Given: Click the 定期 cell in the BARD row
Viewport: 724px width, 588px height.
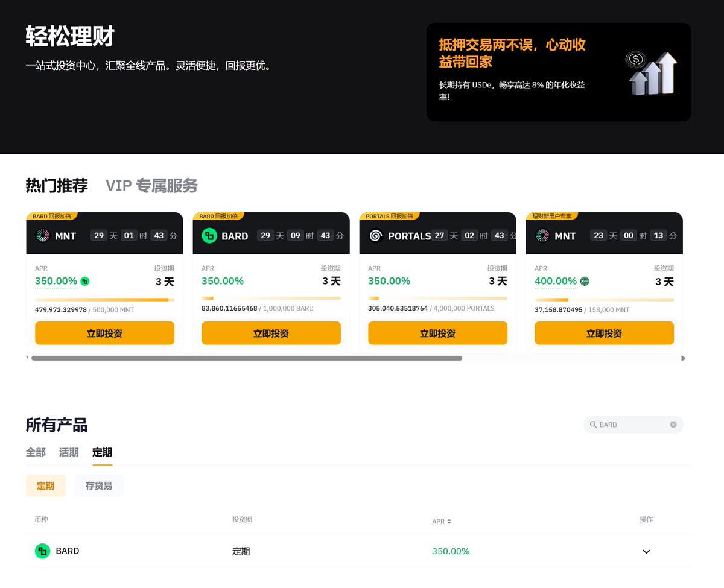Looking at the screenshot, I should 241,551.
